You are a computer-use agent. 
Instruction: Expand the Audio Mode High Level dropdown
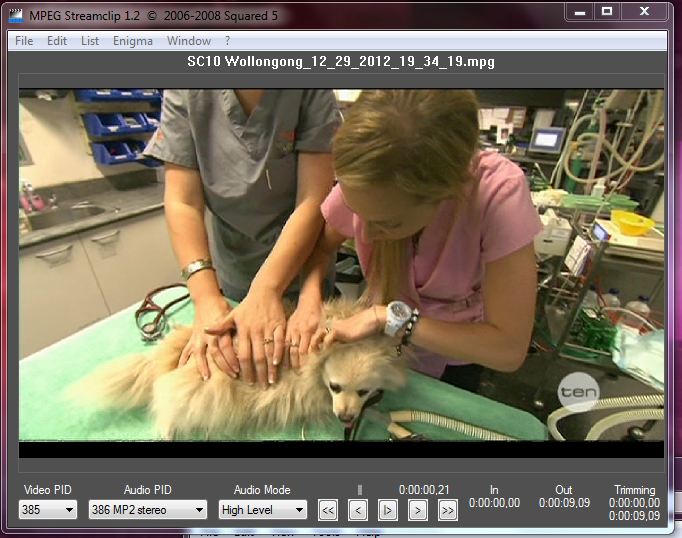(263, 509)
